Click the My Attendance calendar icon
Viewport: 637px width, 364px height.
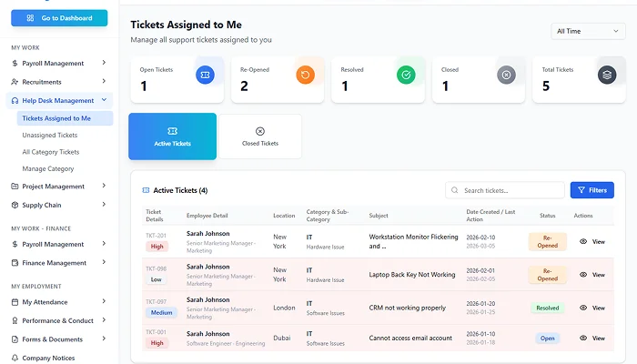click(x=15, y=302)
